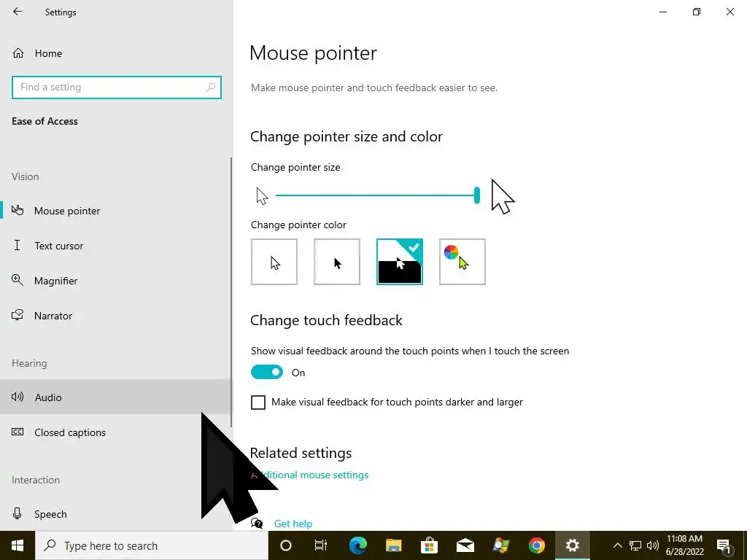The image size is (747, 560).
Task: Open the Mail app from the taskbar
Action: [x=465, y=545]
